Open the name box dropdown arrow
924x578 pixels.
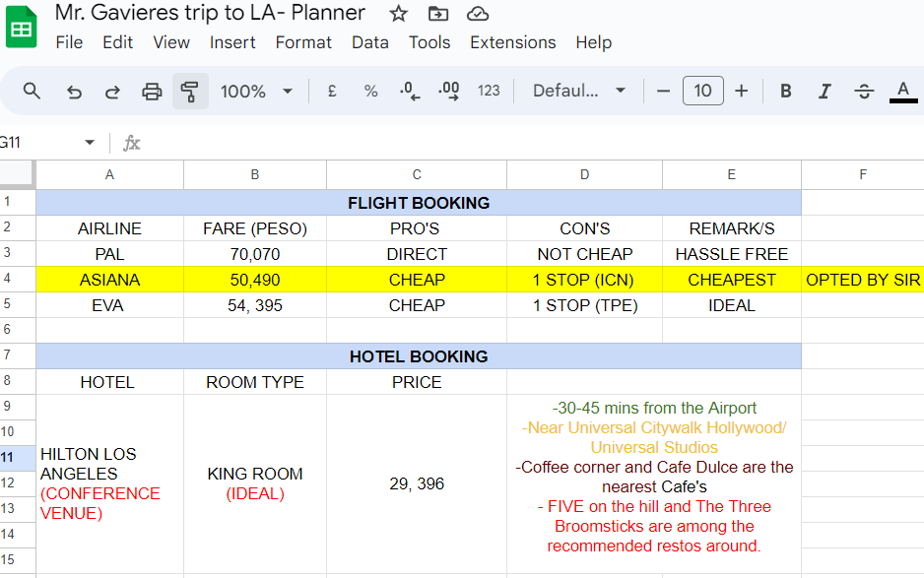point(90,143)
